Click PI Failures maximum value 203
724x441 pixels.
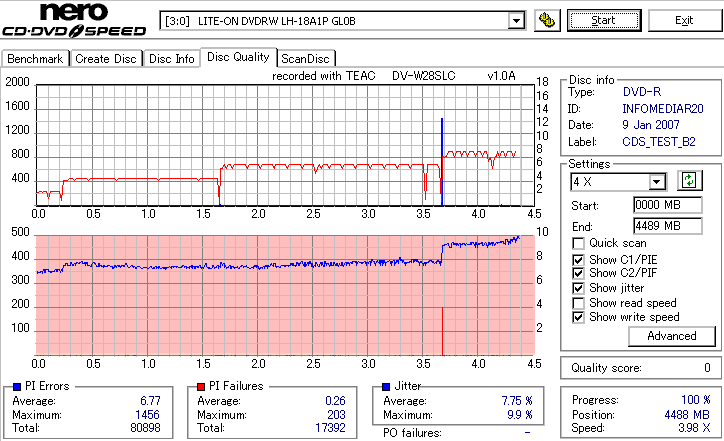(336, 415)
